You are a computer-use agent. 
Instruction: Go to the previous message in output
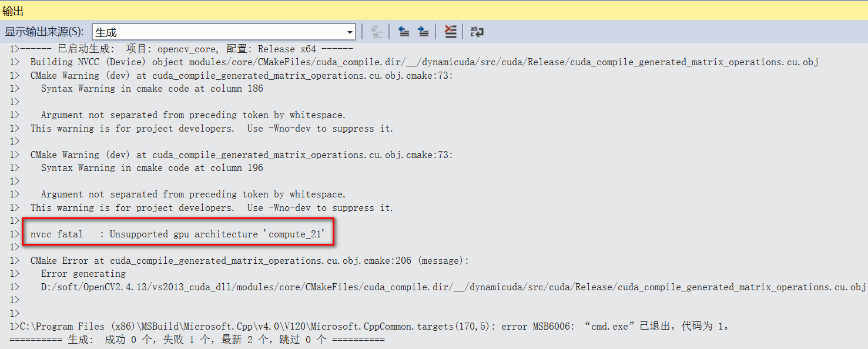(x=404, y=32)
